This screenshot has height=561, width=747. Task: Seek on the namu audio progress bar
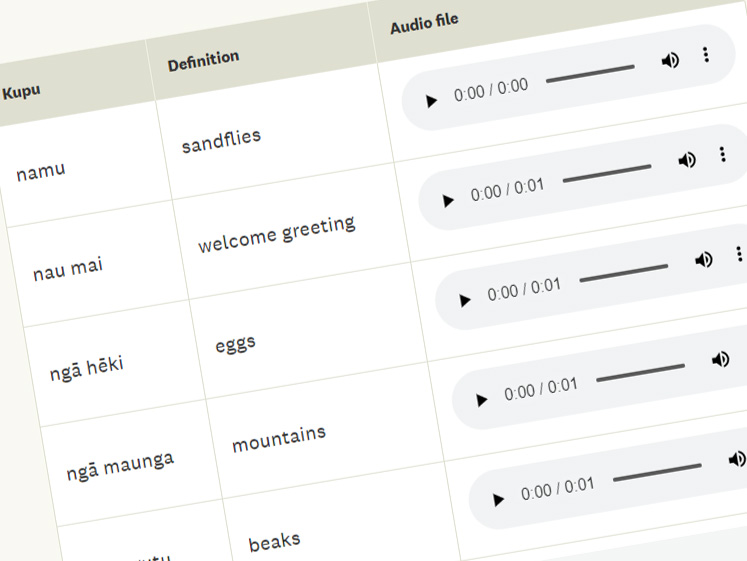(x=590, y=74)
